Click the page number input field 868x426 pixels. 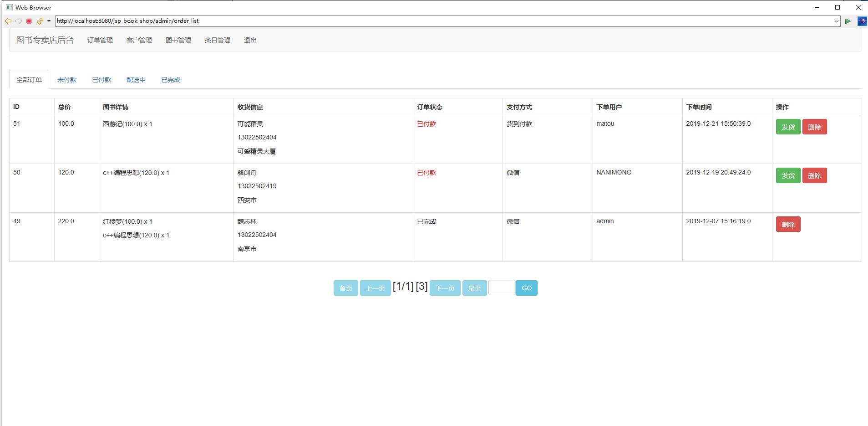(502, 288)
